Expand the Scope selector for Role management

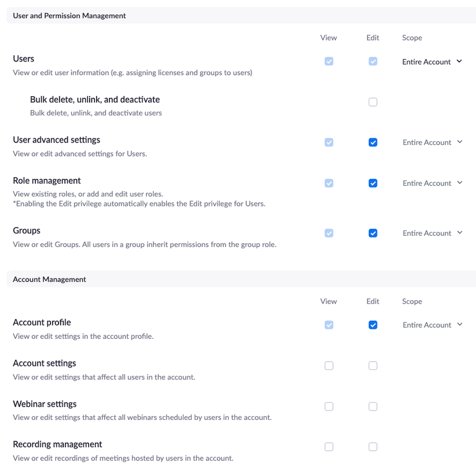click(x=432, y=183)
